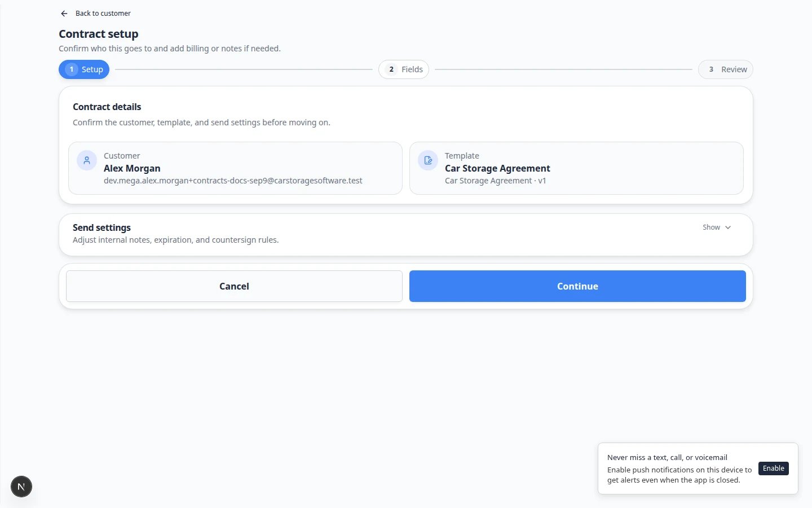This screenshot has width=812, height=508.
Task: Click customer name Alex Morgan
Action: 132,168
